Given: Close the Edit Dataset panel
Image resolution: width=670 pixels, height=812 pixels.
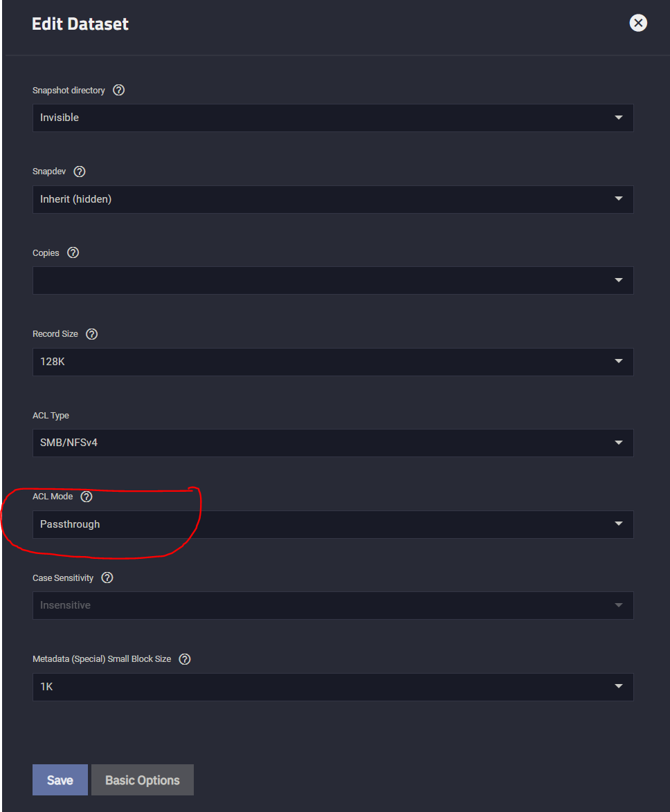Looking at the screenshot, I should [x=638, y=23].
